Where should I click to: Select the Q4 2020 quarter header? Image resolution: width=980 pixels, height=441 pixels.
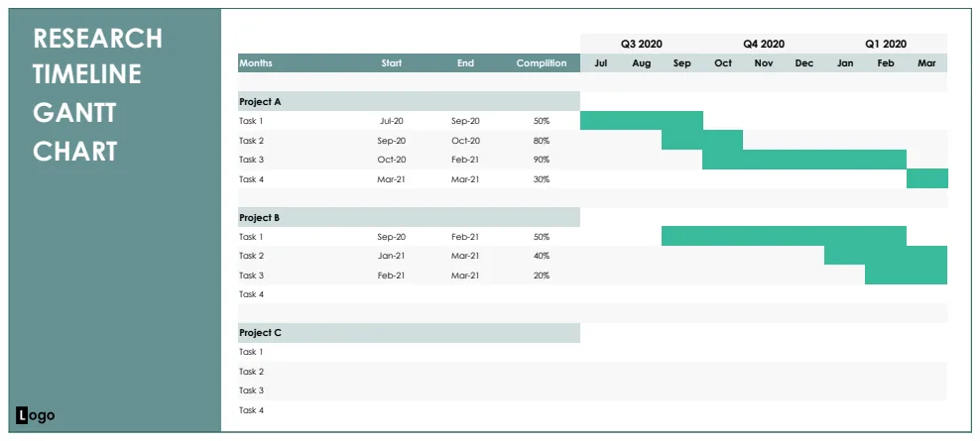(764, 44)
